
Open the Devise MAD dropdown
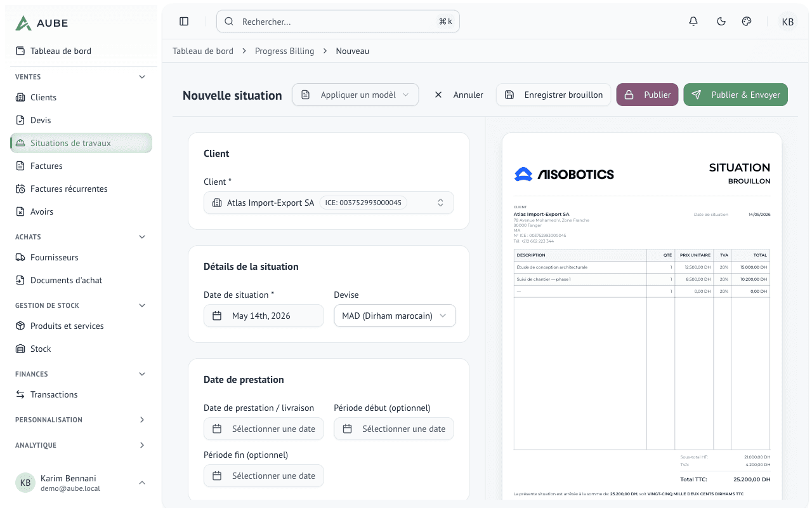coord(395,316)
